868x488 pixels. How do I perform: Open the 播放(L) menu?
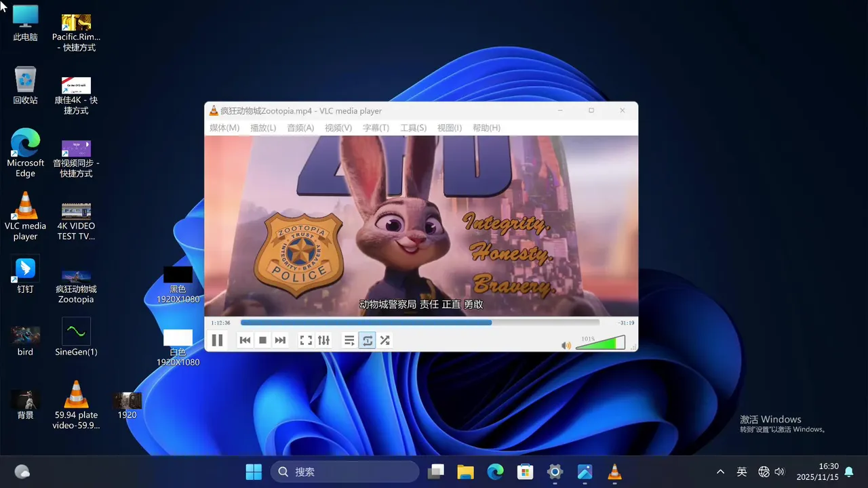click(263, 127)
